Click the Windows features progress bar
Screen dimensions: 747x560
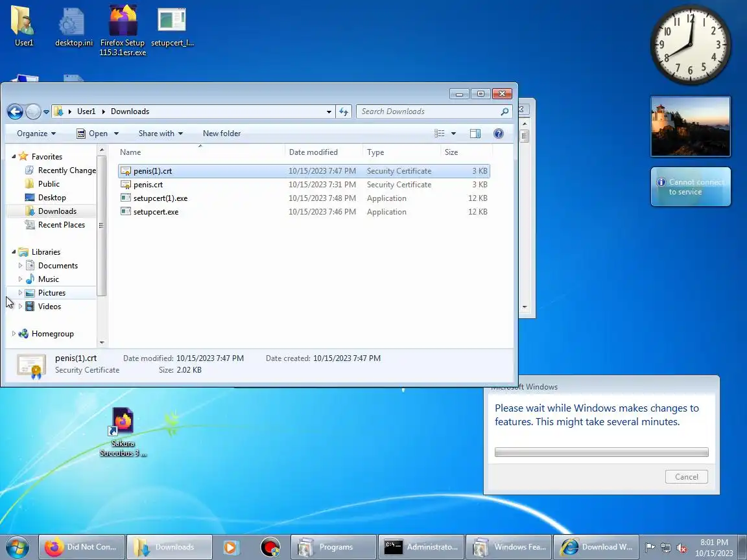602,452
